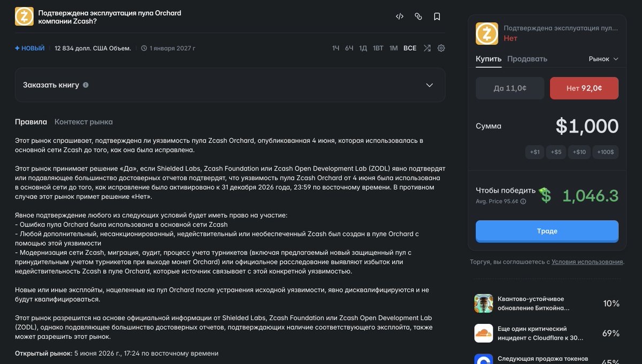Click the $1,000 amount field
Viewport: 642px width, 364px height.
click(x=587, y=126)
